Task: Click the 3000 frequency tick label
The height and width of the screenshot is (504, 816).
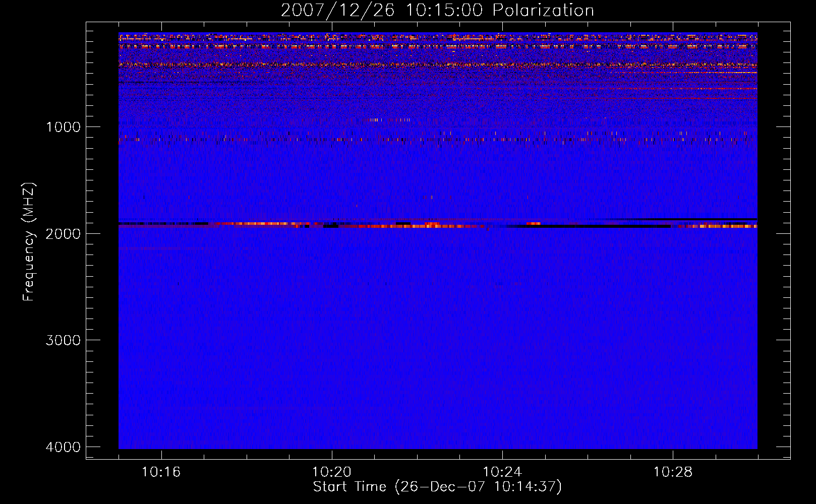Action: coord(63,340)
